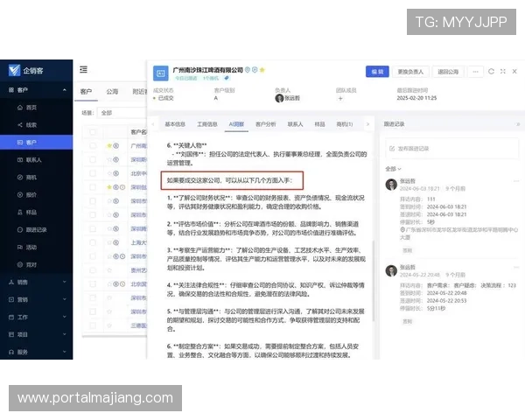Switch to the 公海 list tab
525x420 pixels.
[x=112, y=91]
